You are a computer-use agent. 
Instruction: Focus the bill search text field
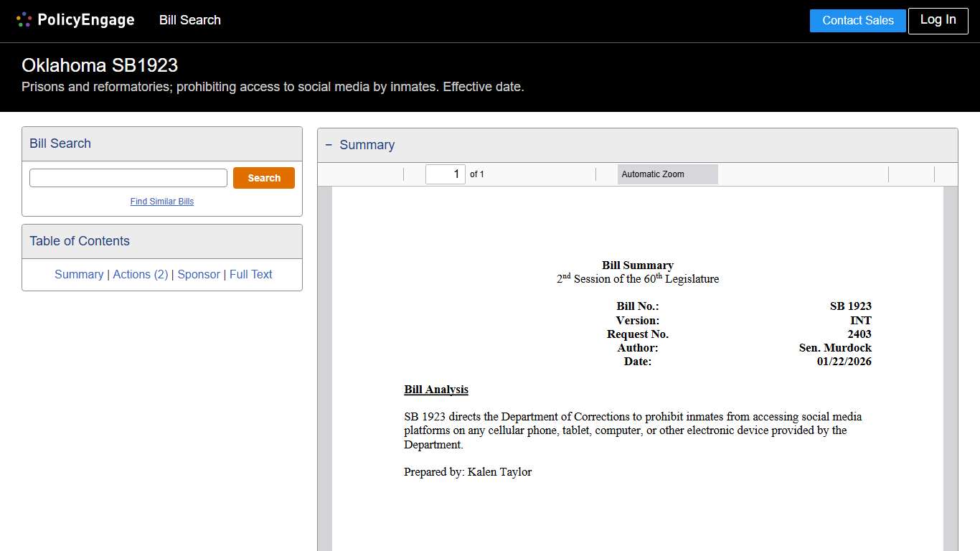128,178
